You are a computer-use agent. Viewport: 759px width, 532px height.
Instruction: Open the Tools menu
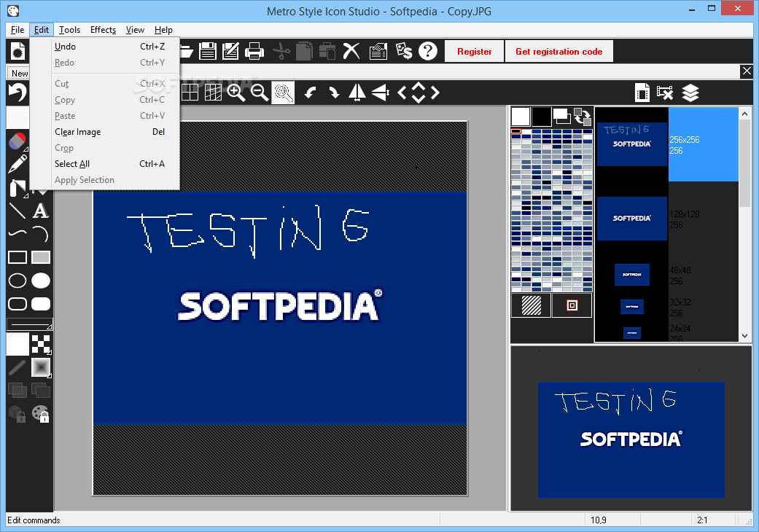pos(69,30)
